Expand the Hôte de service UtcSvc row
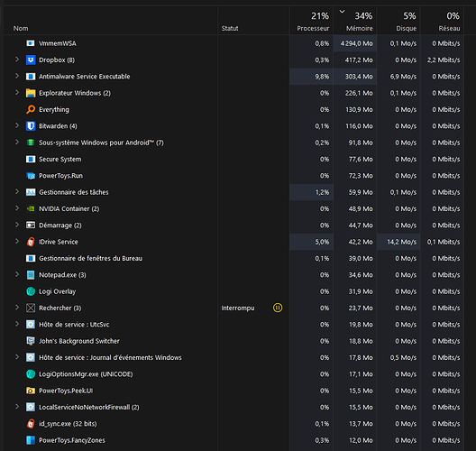Image resolution: width=476 pixels, height=451 pixels. (x=17, y=324)
